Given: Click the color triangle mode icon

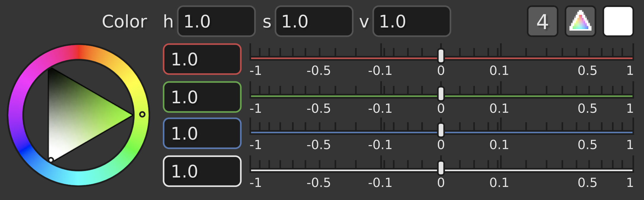Looking at the screenshot, I should point(580,21).
